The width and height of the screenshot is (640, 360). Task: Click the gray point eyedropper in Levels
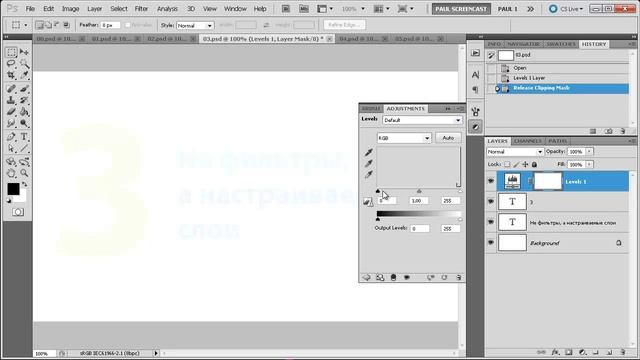(369, 163)
